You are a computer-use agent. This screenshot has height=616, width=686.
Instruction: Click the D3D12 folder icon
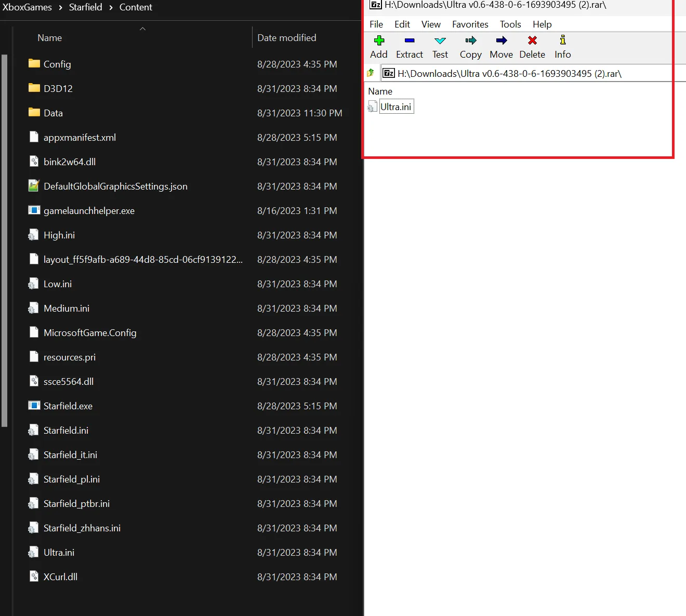click(34, 88)
